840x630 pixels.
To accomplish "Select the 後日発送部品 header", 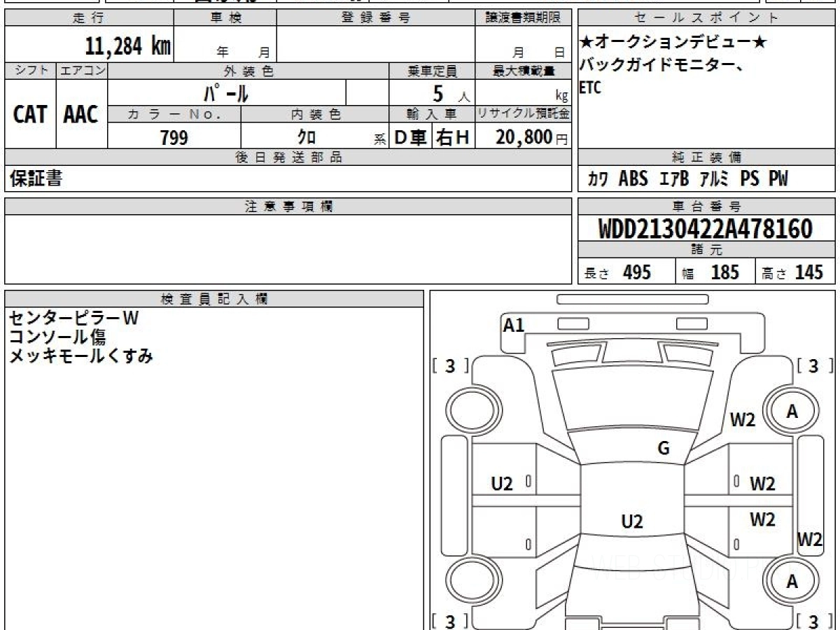I will 288,157.
